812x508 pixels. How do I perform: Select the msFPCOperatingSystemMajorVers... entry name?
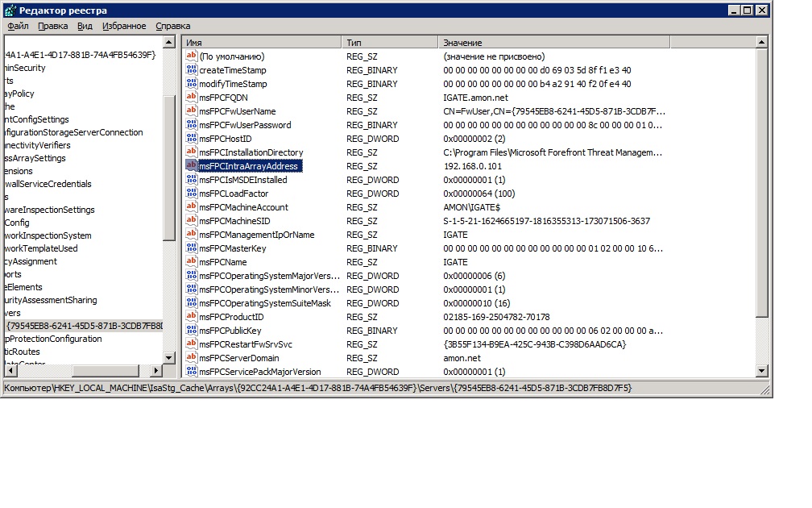coord(269,277)
